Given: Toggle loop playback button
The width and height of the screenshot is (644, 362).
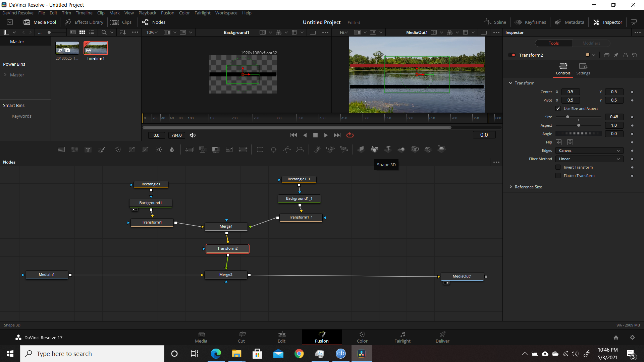Looking at the screenshot, I should click(350, 135).
